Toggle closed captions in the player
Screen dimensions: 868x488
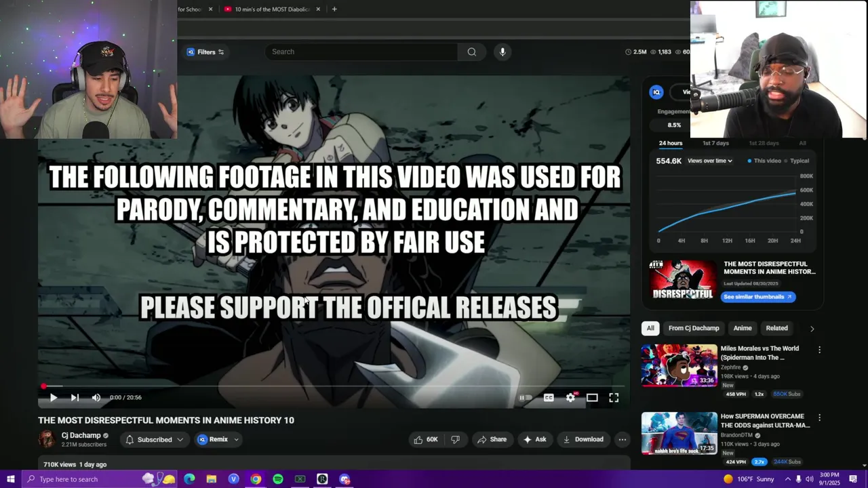pyautogui.click(x=549, y=398)
